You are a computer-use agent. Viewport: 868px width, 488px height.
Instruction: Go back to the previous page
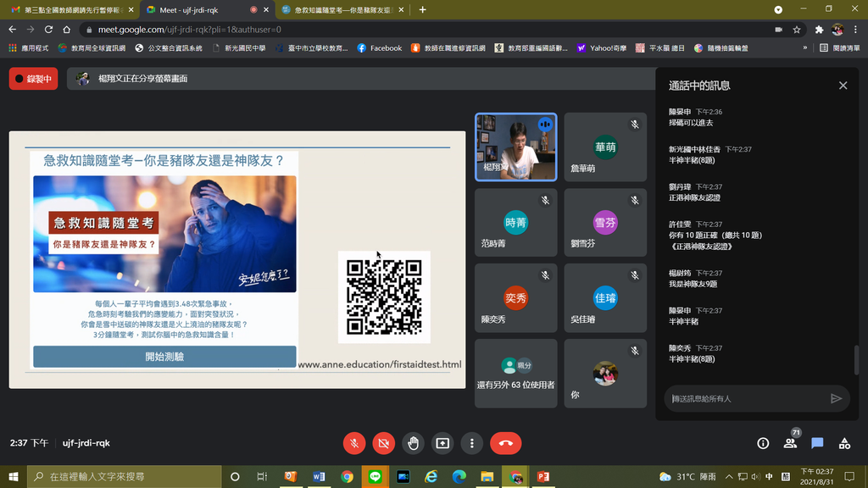[12, 30]
